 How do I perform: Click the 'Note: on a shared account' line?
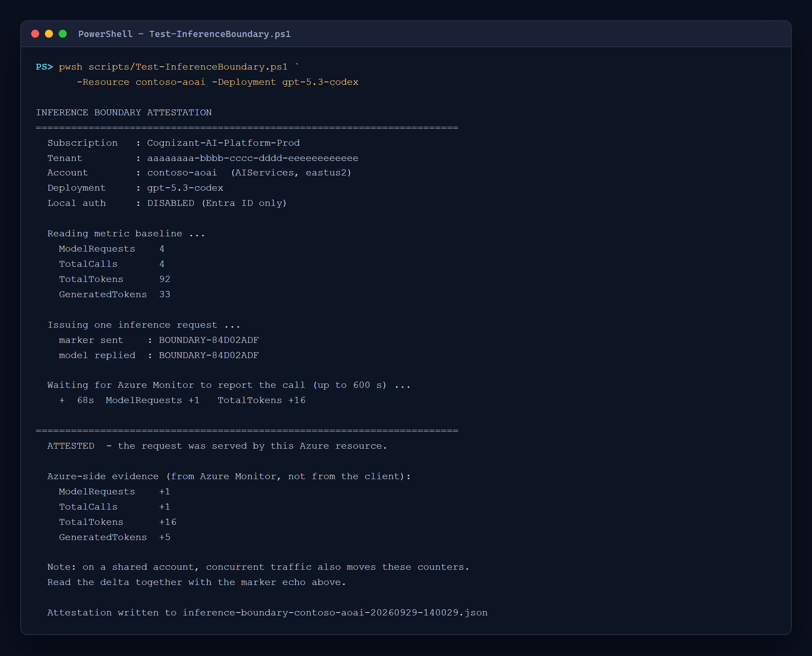click(258, 567)
